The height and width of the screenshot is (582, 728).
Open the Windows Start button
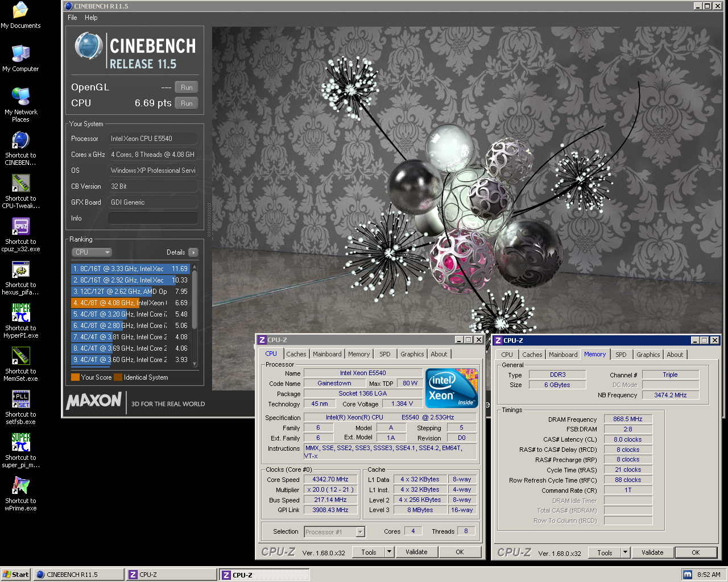click(x=15, y=575)
